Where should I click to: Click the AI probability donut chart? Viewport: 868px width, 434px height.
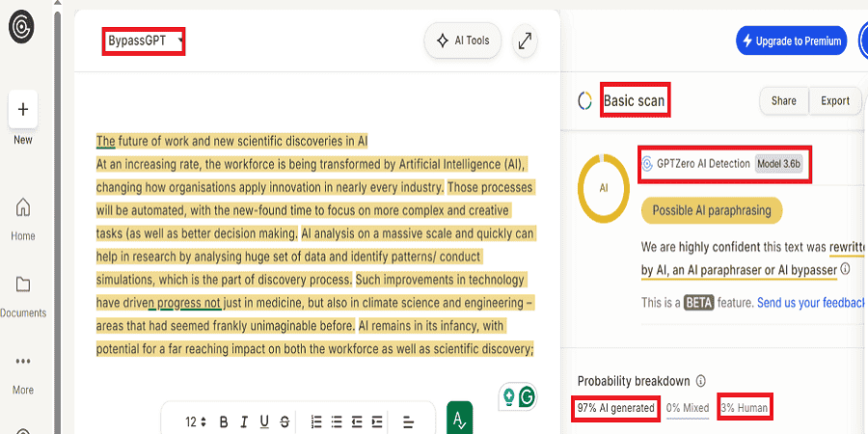[604, 188]
